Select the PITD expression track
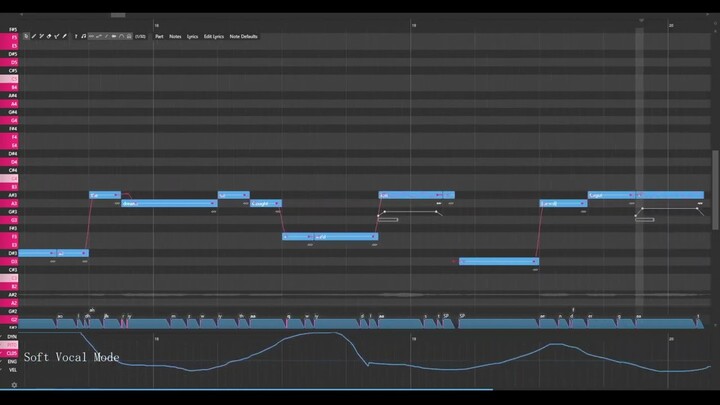Screen dimensions: 720x405 point(11,345)
